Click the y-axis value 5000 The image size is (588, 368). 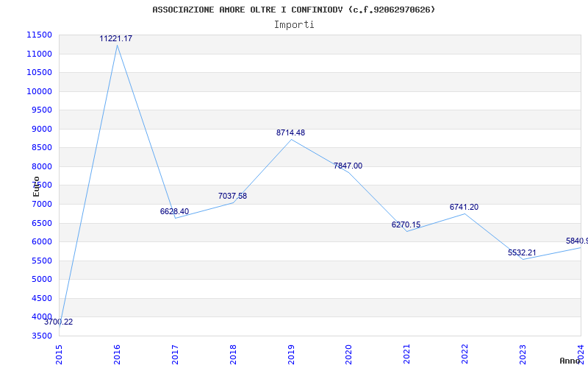[x=42, y=280]
